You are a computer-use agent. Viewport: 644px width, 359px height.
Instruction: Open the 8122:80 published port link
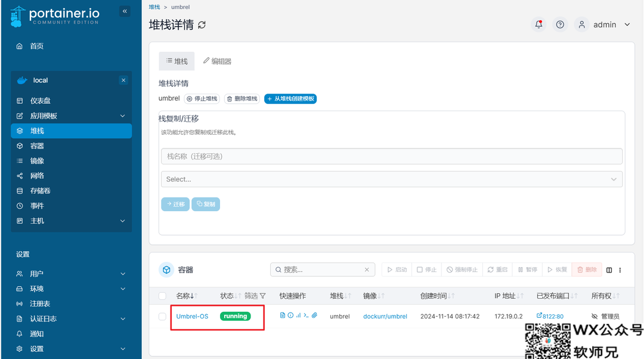click(550, 316)
